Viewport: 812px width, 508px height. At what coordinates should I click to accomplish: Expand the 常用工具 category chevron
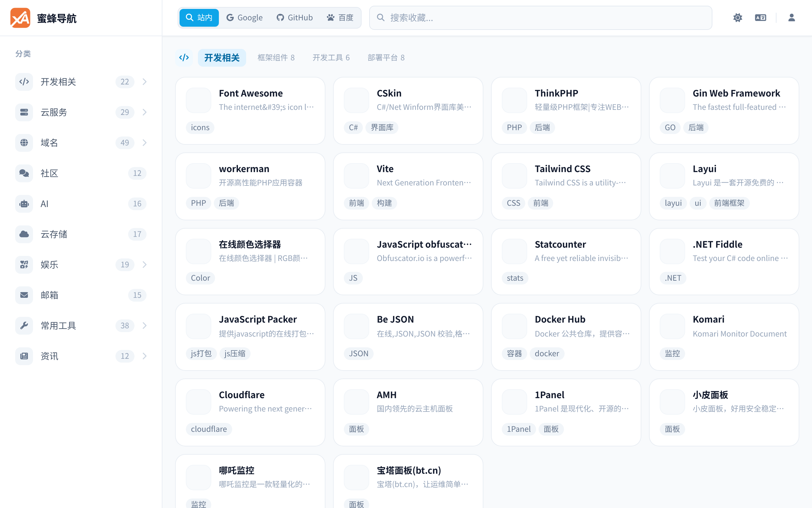pos(145,325)
